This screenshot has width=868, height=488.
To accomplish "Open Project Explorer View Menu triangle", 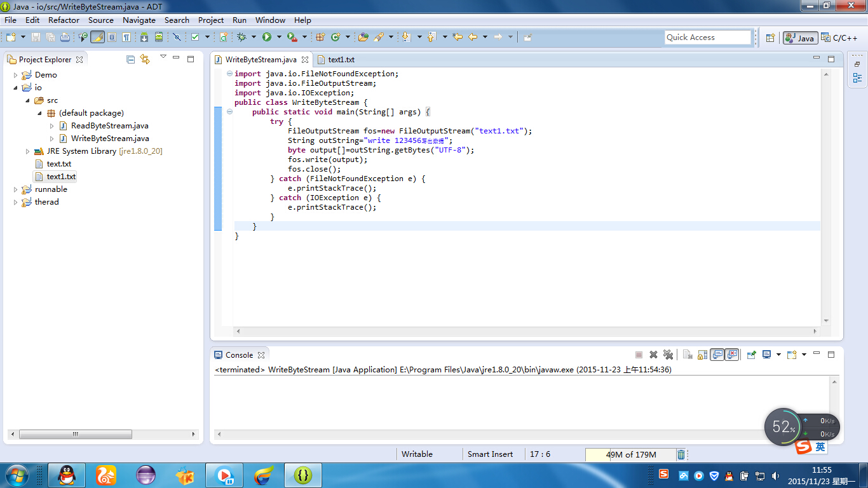I will pos(163,57).
